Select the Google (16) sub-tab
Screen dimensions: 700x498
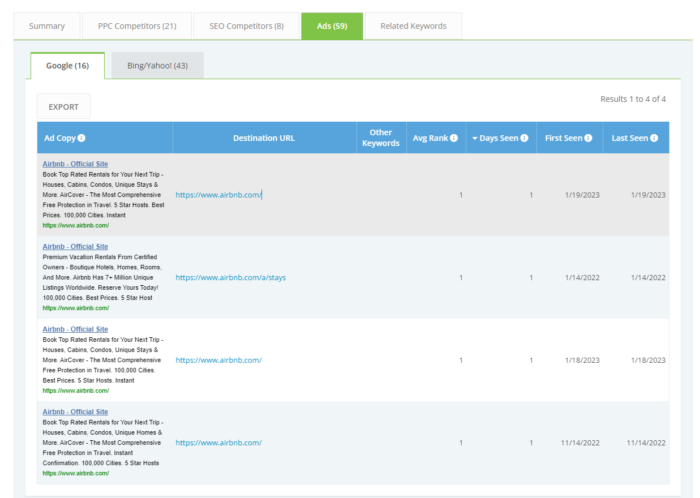[67, 66]
